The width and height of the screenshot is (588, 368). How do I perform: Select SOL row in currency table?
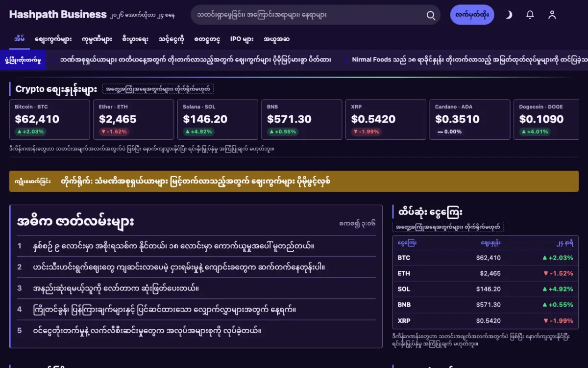click(x=485, y=289)
